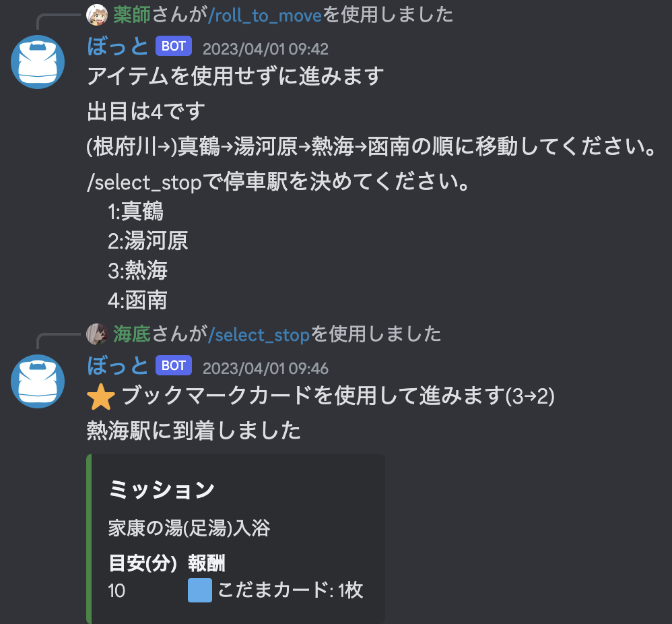Click the blue こだまカード square icon
This screenshot has height=624, width=672.
(x=200, y=590)
